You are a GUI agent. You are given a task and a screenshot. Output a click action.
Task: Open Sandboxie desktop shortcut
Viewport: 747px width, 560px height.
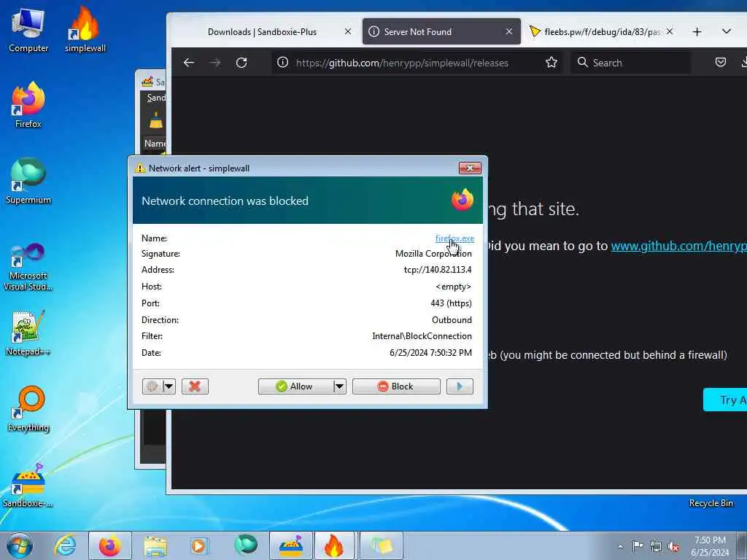pyautogui.click(x=28, y=485)
